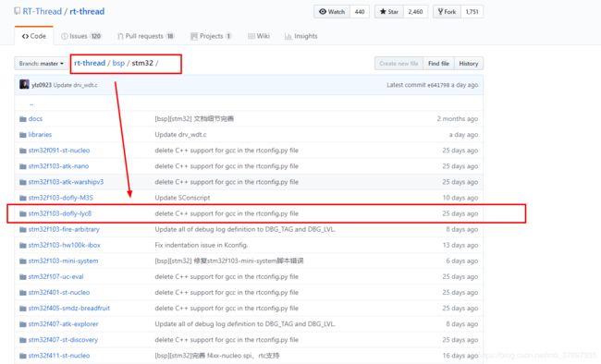Screen dimensions: 601x364
Task: Open the stm32f401-st-nucleo folder
Action: 59,292
